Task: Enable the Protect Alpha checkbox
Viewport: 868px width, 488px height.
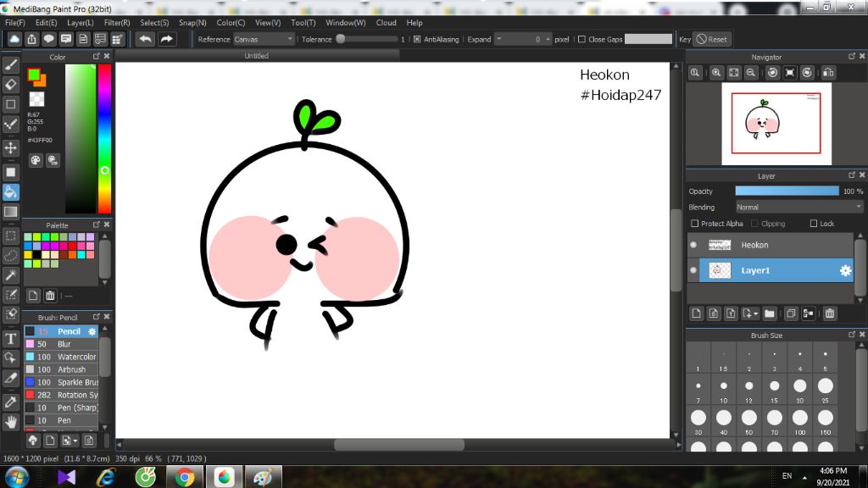Action: coord(695,224)
